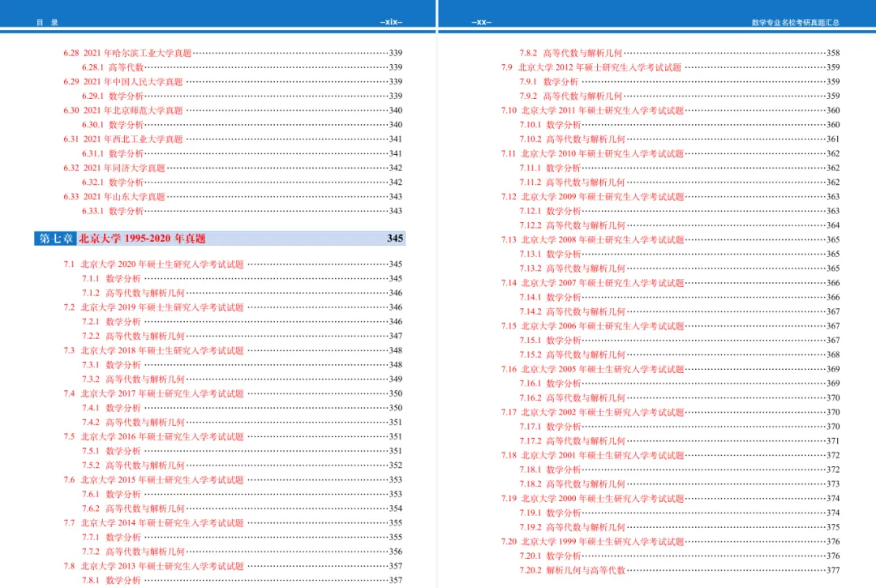
Task: Open entry 6.33 2021年山东大学真题
Action: (233, 196)
